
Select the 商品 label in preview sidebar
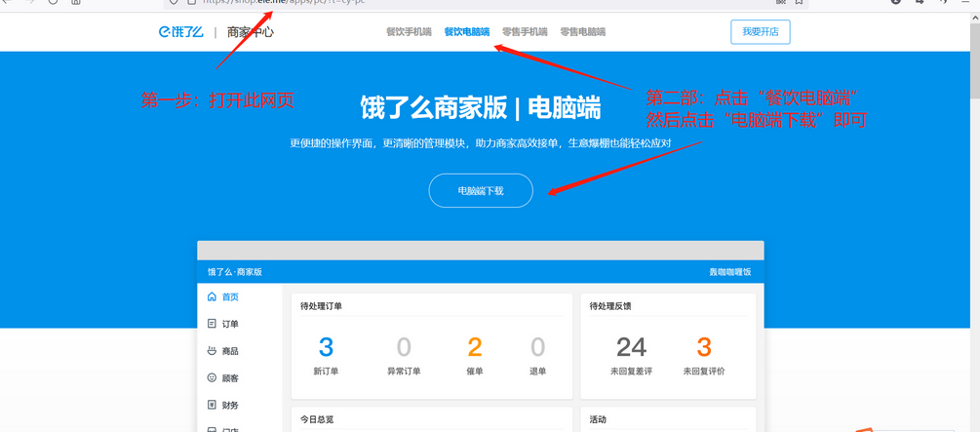[x=231, y=351]
